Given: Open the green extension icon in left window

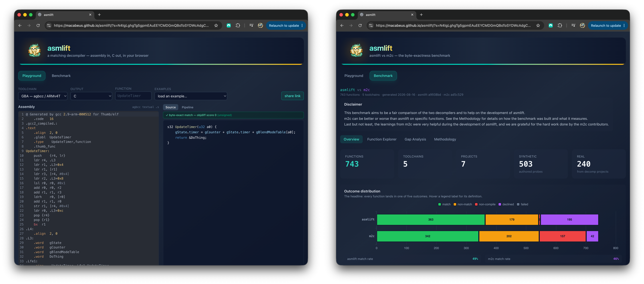Looking at the screenshot, I should pyautogui.click(x=228, y=25).
